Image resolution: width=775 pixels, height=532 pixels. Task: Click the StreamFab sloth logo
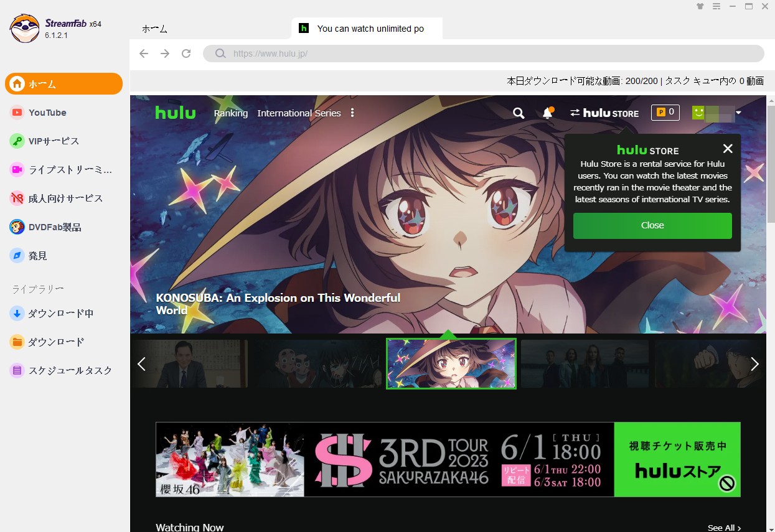click(24, 29)
